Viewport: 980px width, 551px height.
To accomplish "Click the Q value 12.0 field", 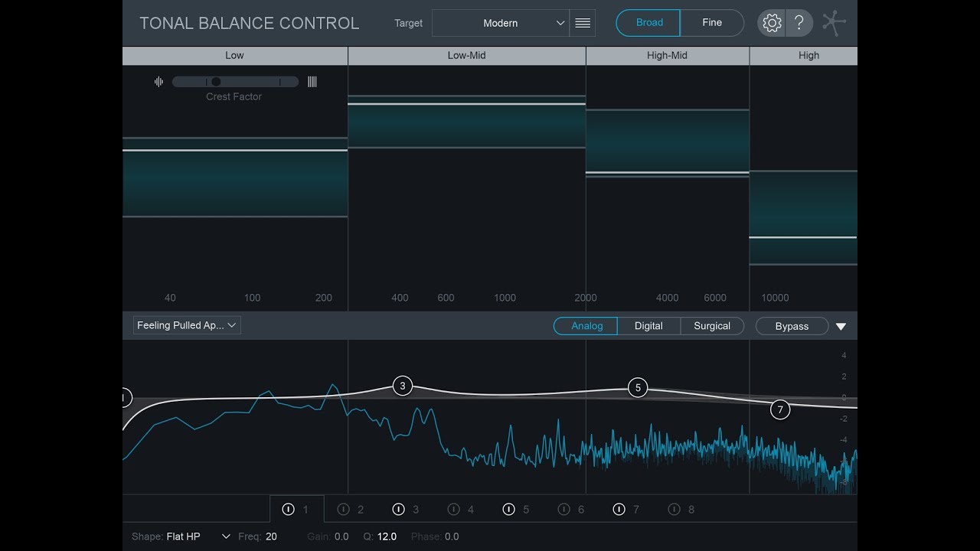I will pos(387,536).
